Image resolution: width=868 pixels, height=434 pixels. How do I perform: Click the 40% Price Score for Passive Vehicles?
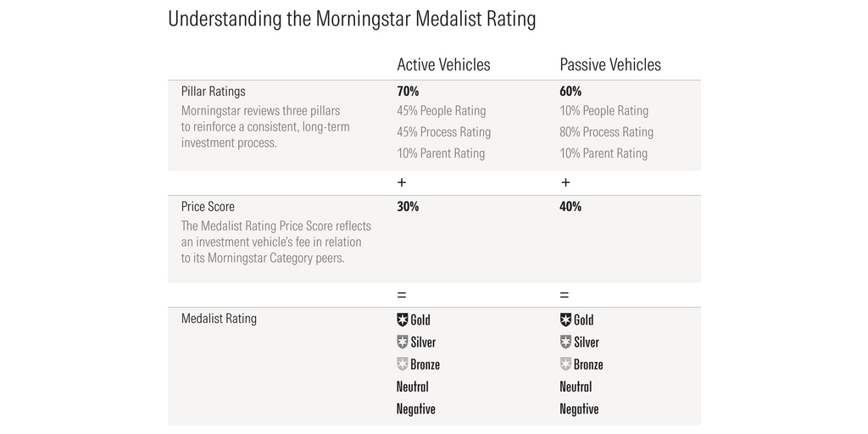pyautogui.click(x=570, y=206)
